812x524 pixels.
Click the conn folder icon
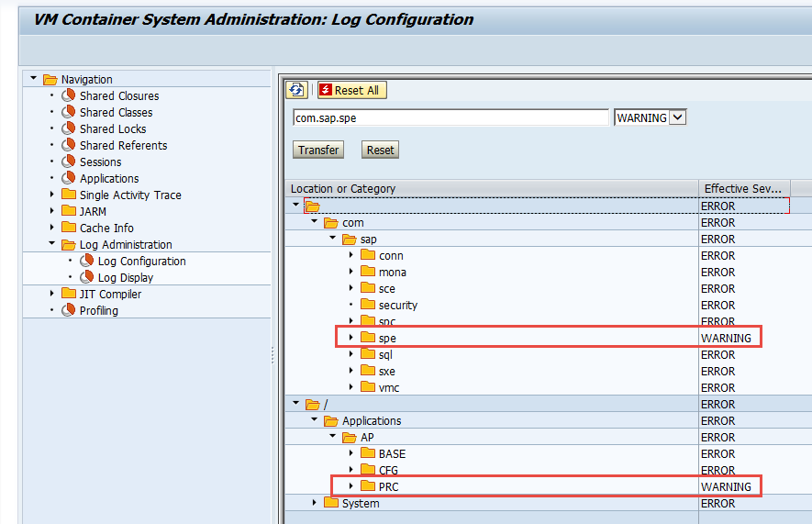368,255
